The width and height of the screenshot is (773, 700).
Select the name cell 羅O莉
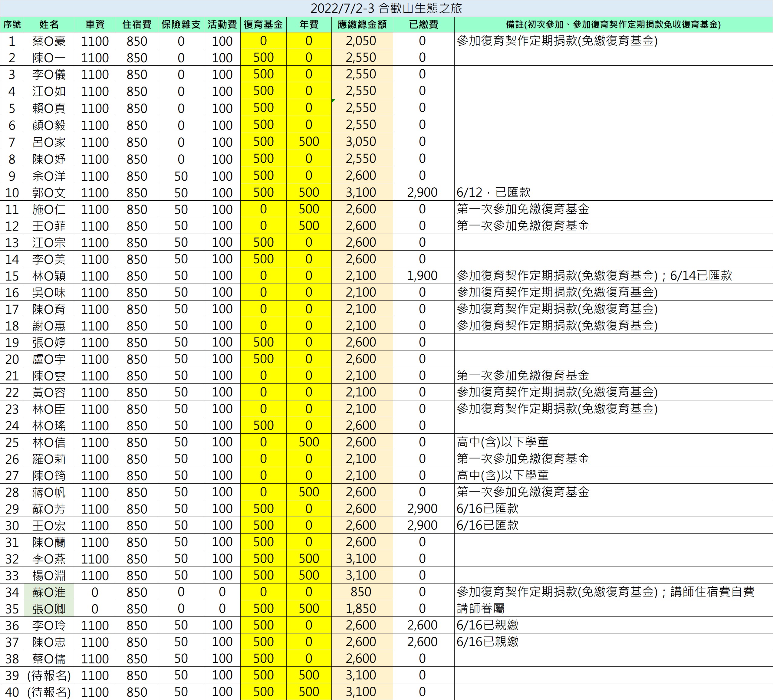(x=49, y=459)
